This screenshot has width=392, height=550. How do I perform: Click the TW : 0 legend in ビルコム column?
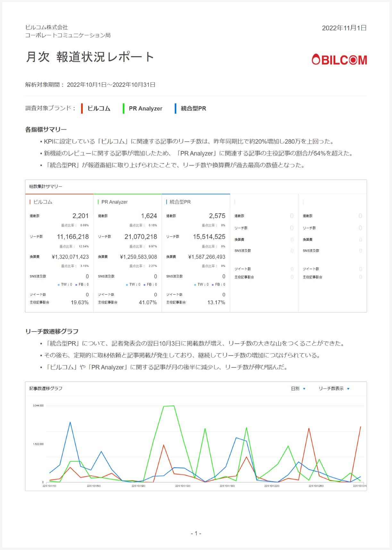[x=65, y=285]
